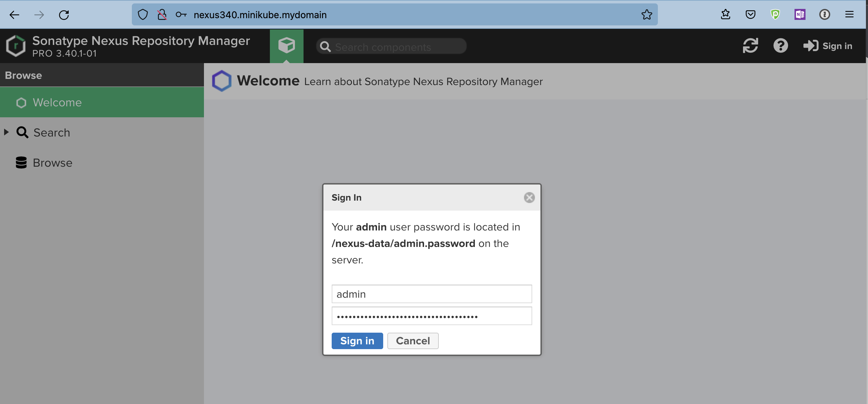Focus the admin username field

click(x=432, y=294)
